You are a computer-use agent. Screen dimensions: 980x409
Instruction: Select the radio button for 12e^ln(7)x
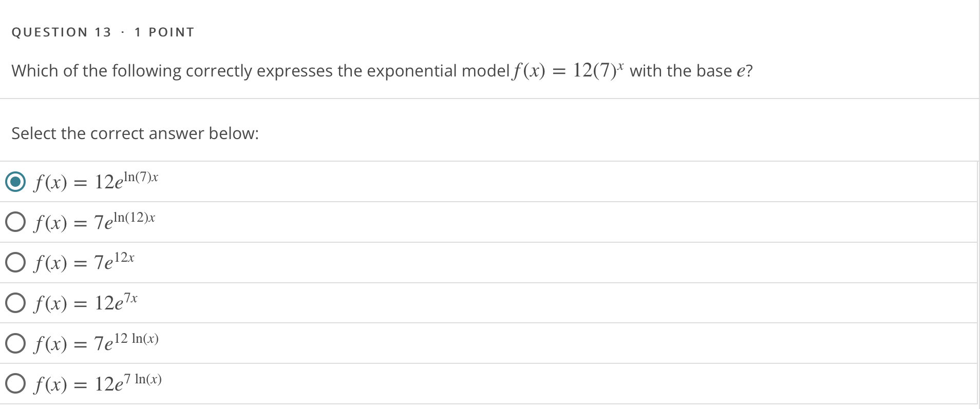[x=15, y=182]
